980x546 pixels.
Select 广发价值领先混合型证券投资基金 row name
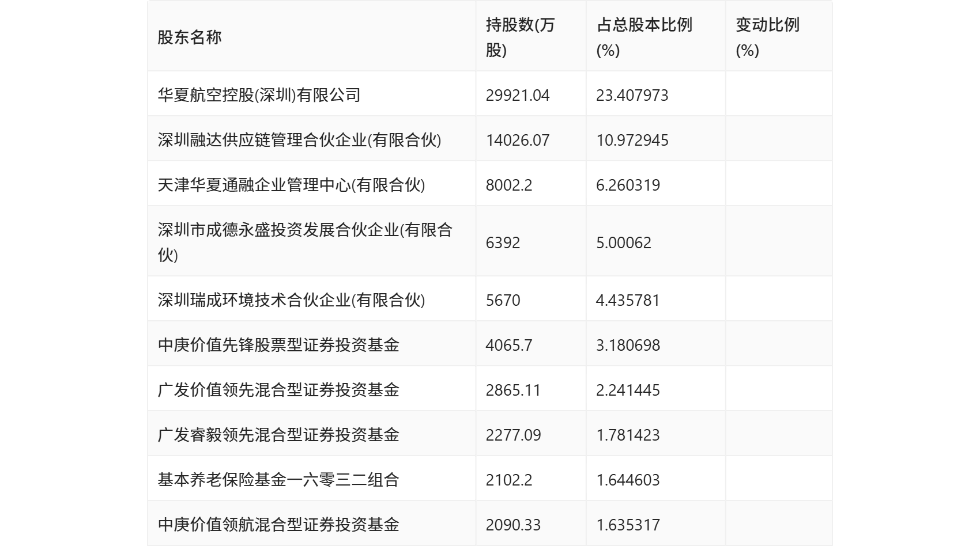pyautogui.click(x=278, y=389)
